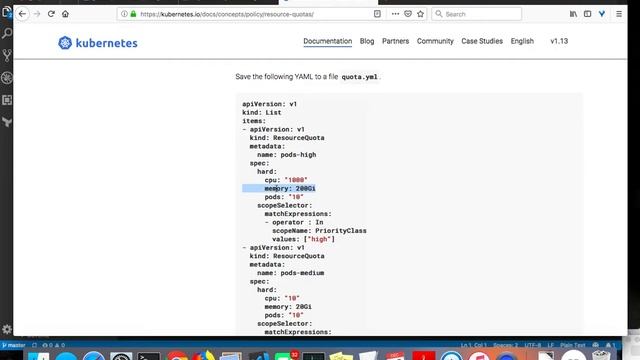Bookmark this page with the star

420,14
